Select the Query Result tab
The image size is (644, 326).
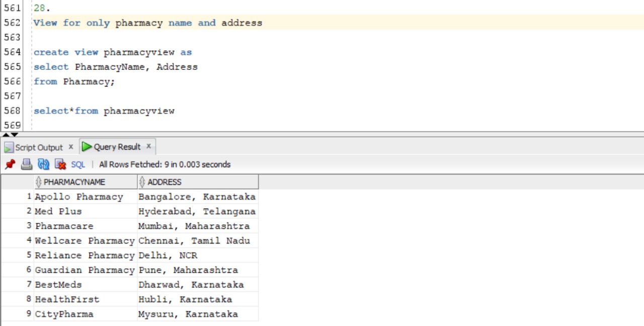[x=117, y=146]
